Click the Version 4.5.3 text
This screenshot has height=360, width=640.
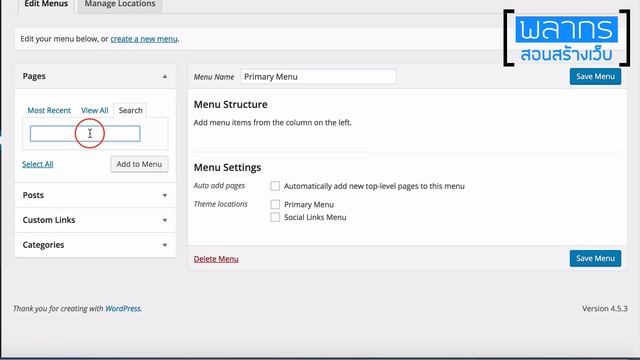tap(604, 309)
